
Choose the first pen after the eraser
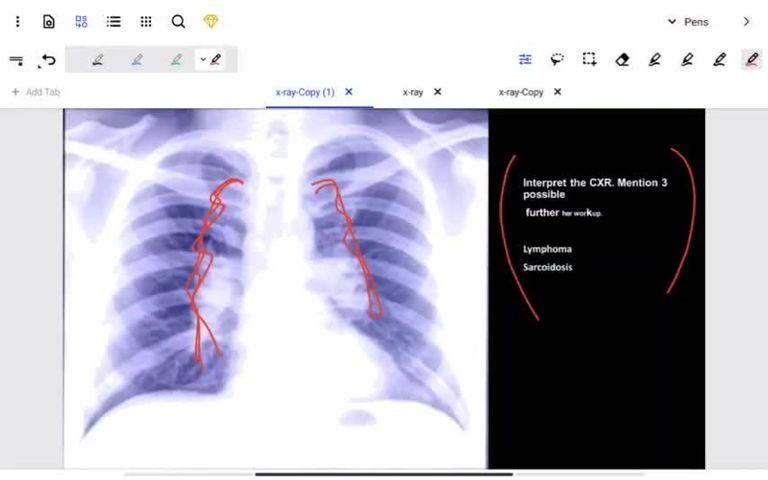(x=654, y=60)
